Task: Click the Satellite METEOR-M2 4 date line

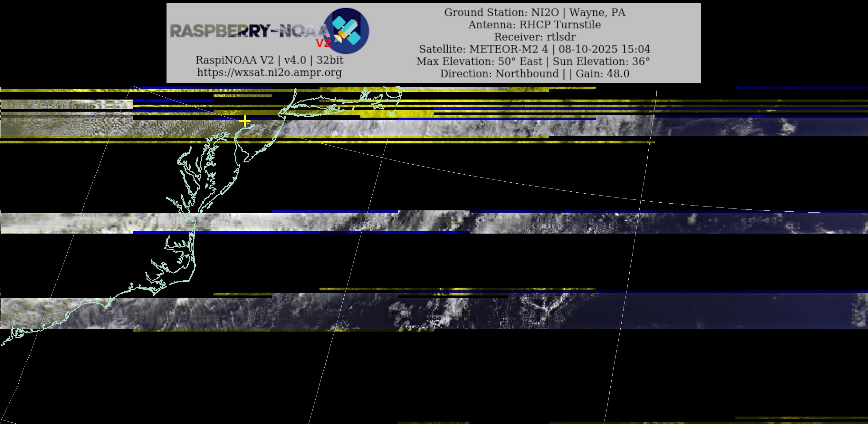Action: [534, 49]
